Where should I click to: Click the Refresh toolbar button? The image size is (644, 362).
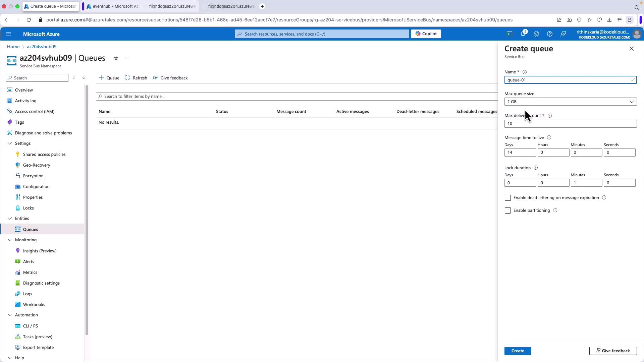pos(136,78)
